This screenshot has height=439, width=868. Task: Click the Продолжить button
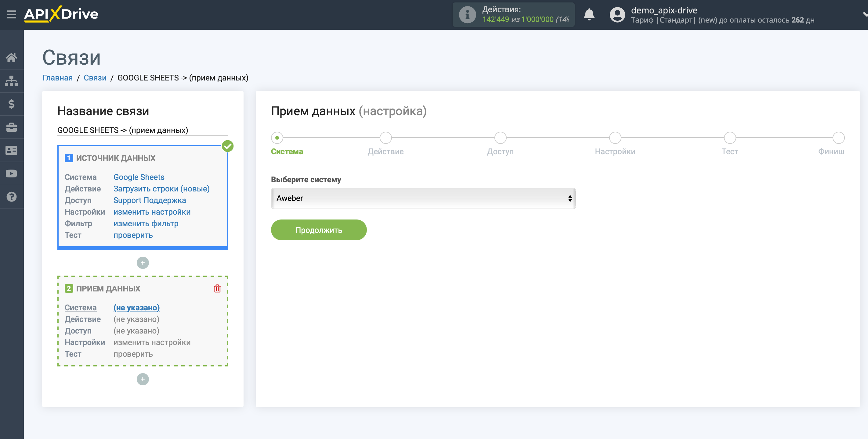(318, 230)
